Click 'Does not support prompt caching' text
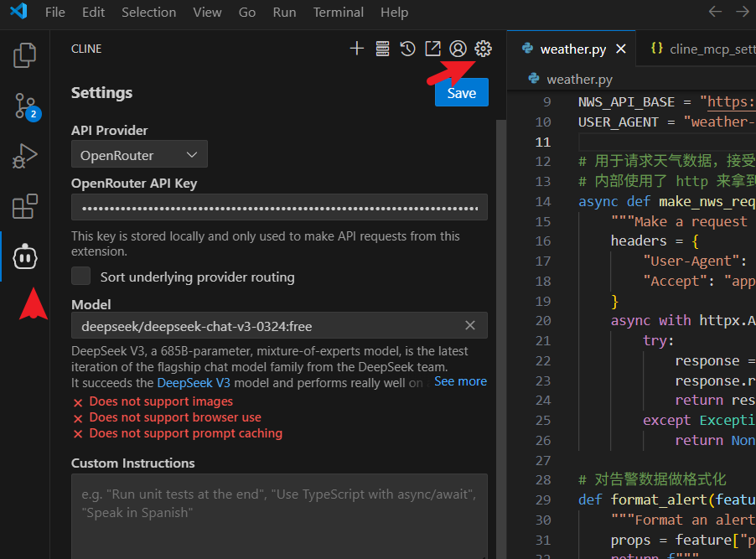The height and width of the screenshot is (559, 756). [x=185, y=433]
